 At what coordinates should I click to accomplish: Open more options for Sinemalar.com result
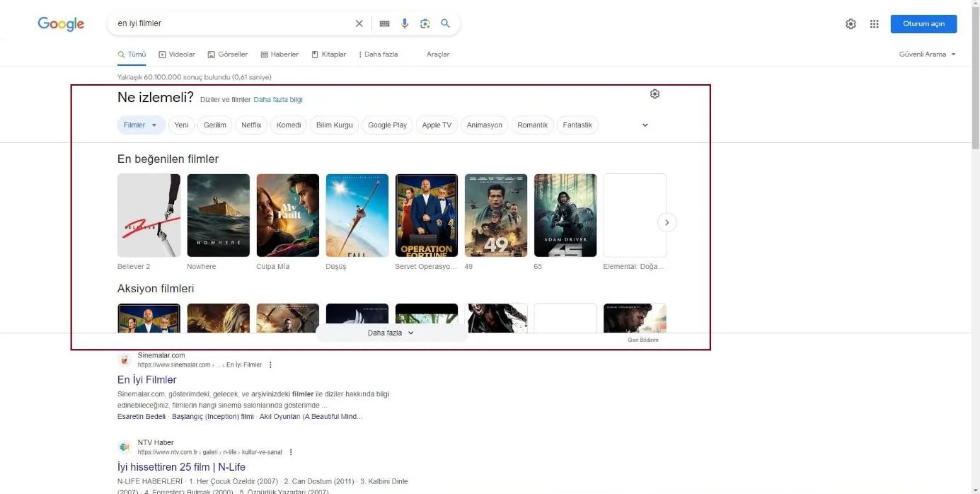point(270,365)
